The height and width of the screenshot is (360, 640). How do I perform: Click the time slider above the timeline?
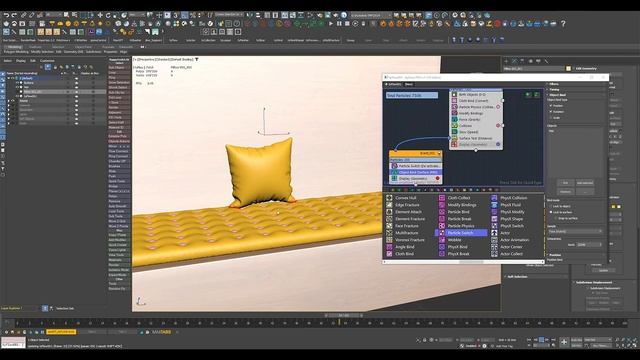344,315
